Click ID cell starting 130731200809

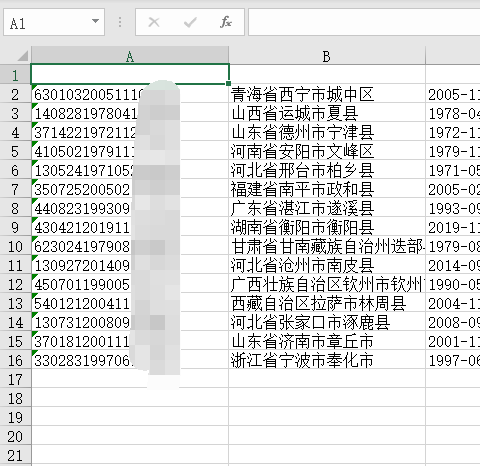pos(130,321)
